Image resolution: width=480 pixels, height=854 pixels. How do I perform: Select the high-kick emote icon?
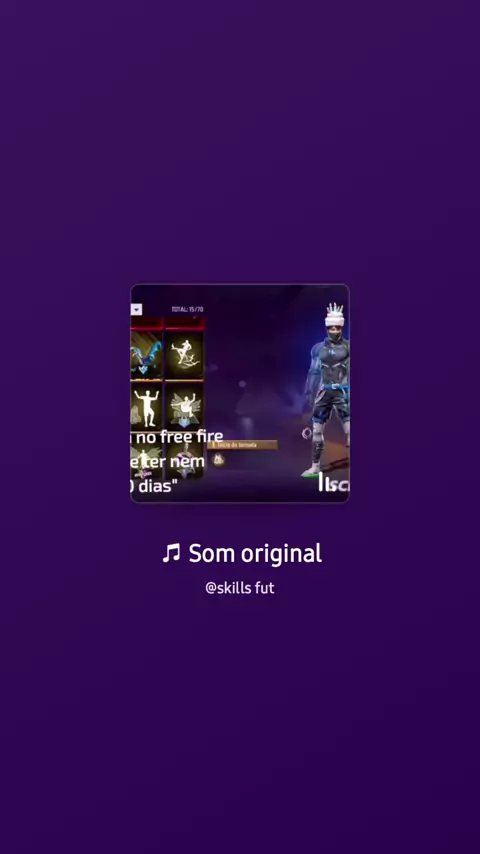click(184, 355)
